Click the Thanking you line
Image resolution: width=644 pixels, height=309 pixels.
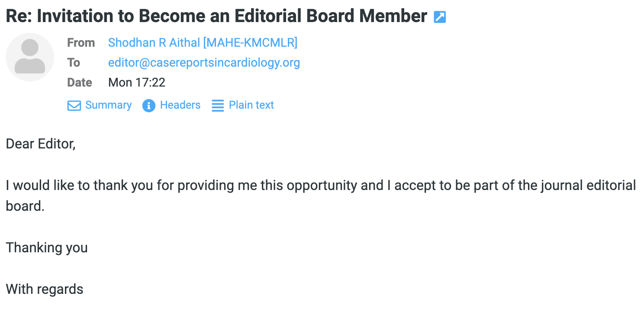pyautogui.click(x=47, y=248)
